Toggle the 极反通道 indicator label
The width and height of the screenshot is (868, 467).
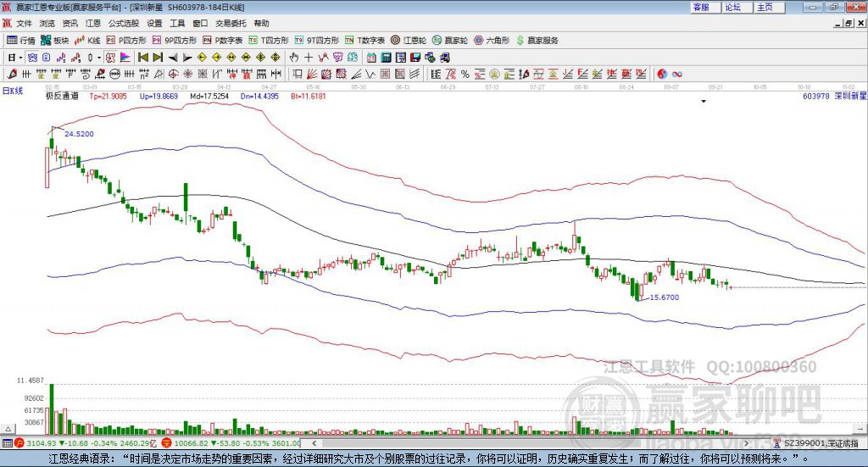pos(62,97)
